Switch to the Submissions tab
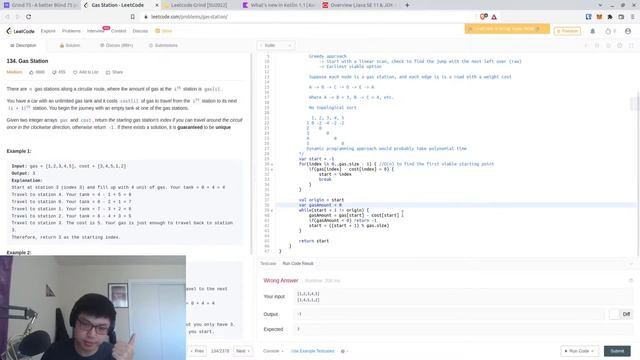 point(163,45)
